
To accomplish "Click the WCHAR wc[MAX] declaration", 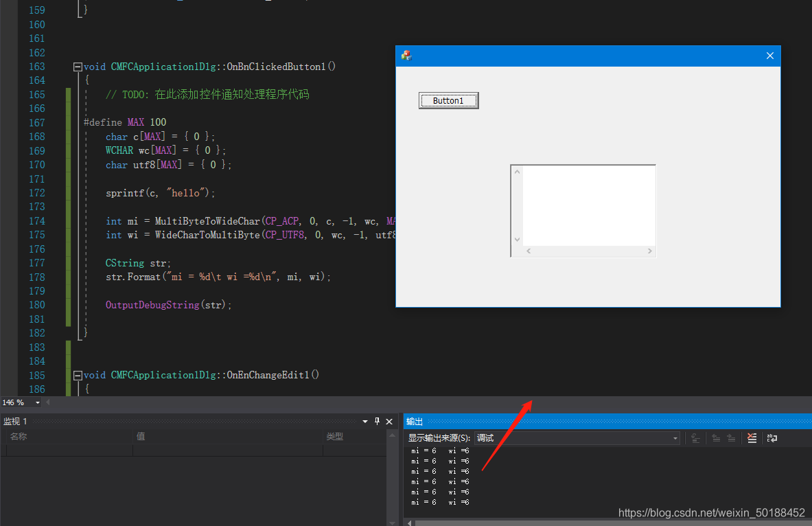I will tap(165, 150).
